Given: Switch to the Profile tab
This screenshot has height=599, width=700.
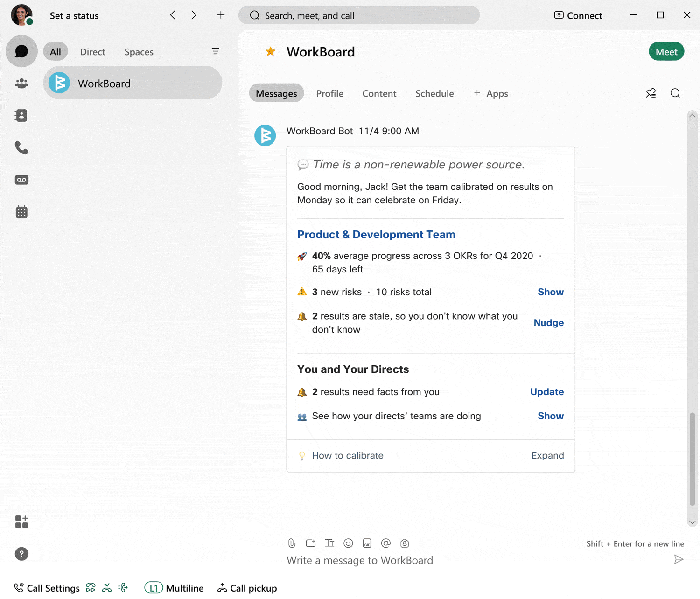Looking at the screenshot, I should pos(330,93).
